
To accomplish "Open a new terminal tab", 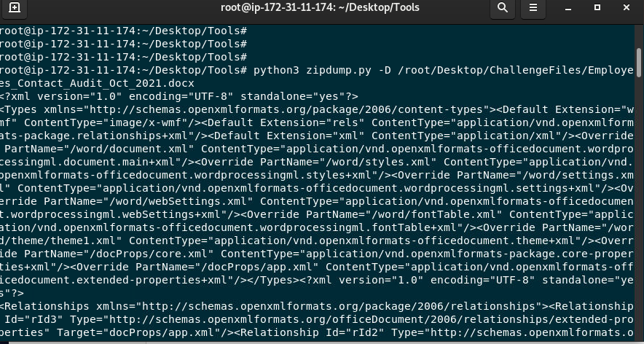I will [x=15, y=9].
